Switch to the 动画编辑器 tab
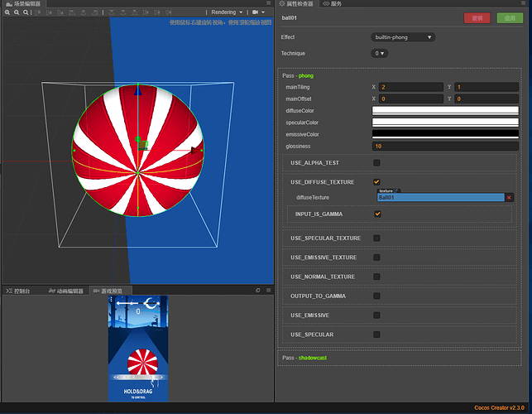Viewport: 532px width, 414px height. (66, 291)
